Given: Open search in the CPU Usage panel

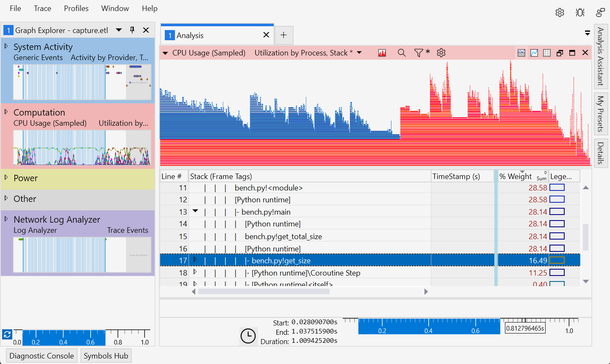Looking at the screenshot, I should (x=402, y=52).
